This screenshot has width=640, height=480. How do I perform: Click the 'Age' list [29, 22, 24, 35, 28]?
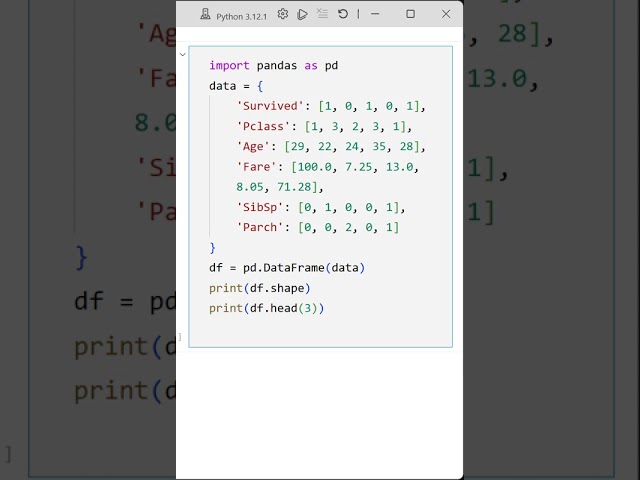coord(351,147)
